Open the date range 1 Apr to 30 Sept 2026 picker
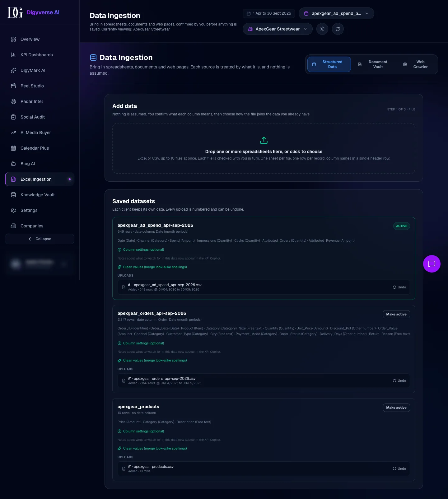This screenshot has width=448, height=499. point(269,13)
